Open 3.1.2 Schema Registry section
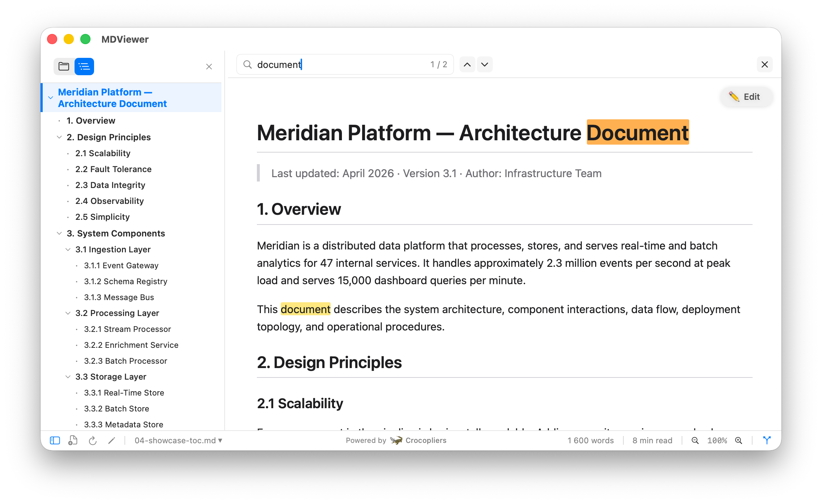 [x=126, y=281]
